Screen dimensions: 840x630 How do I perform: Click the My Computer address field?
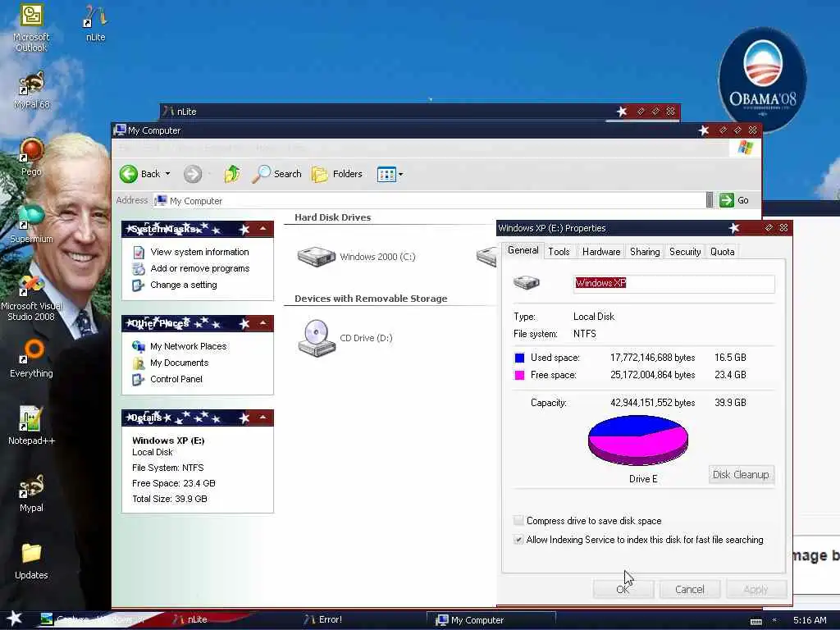coord(428,201)
